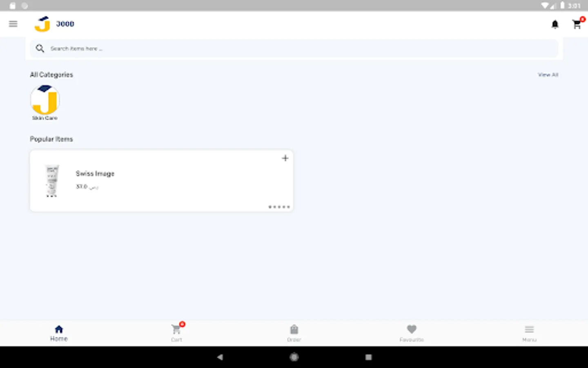Open the hamburger navigation drawer

pyautogui.click(x=13, y=24)
